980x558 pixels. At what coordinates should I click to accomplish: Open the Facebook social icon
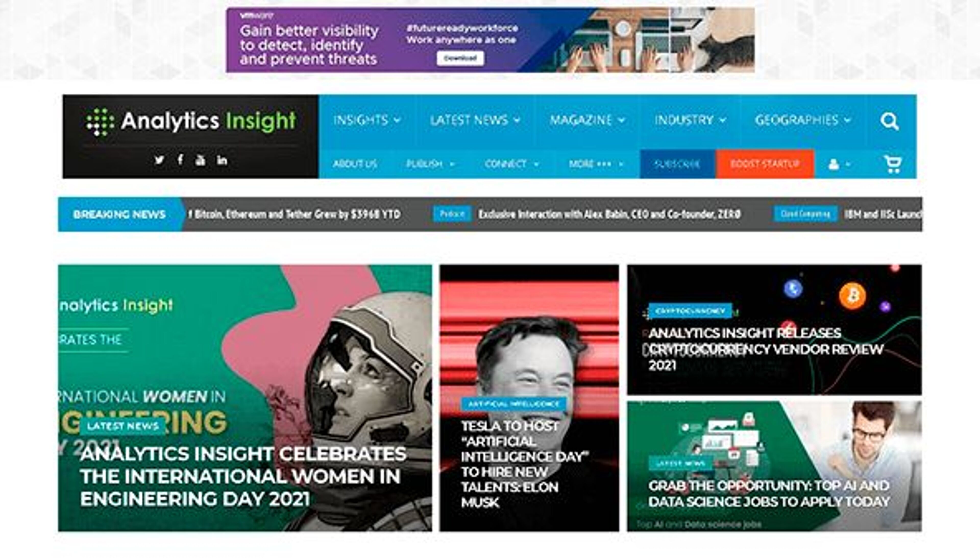click(180, 160)
